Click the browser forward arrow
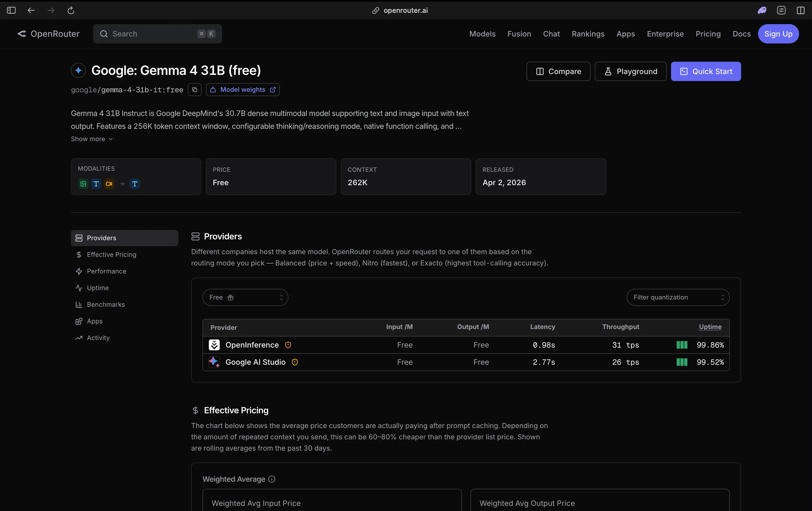This screenshot has height=511, width=812. pyautogui.click(x=51, y=10)
